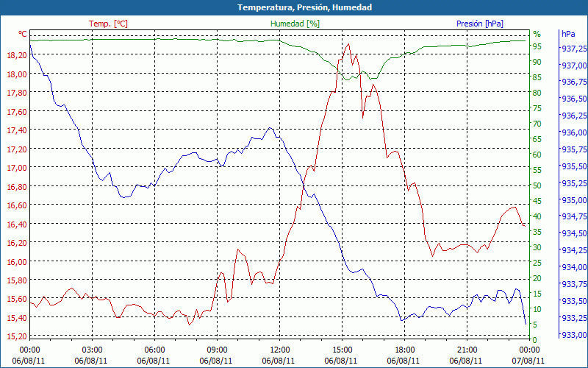Viewport: 588px width, 368px height.
Task: Click the "09:00" time axis label
Action: pyautogui.click(x=217, y=350)
